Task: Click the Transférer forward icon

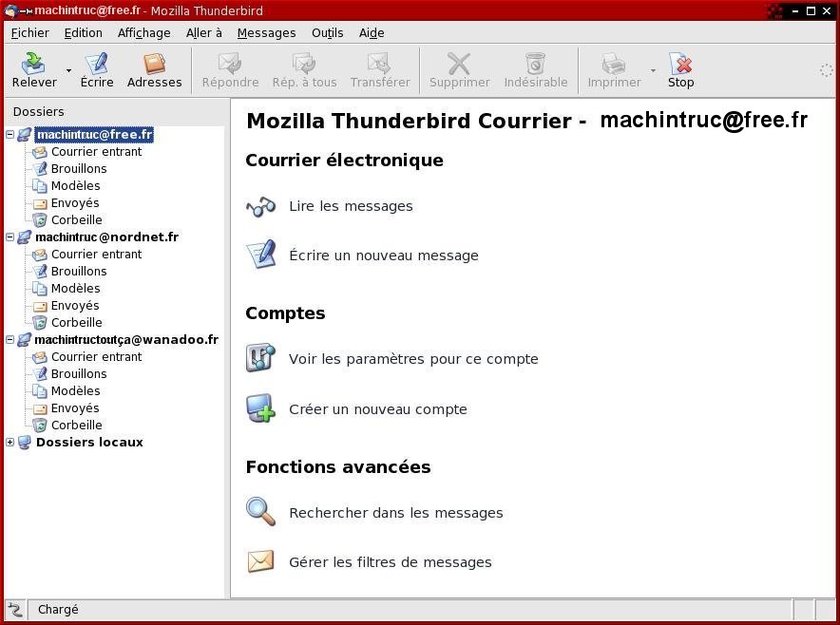Action: 380,64
